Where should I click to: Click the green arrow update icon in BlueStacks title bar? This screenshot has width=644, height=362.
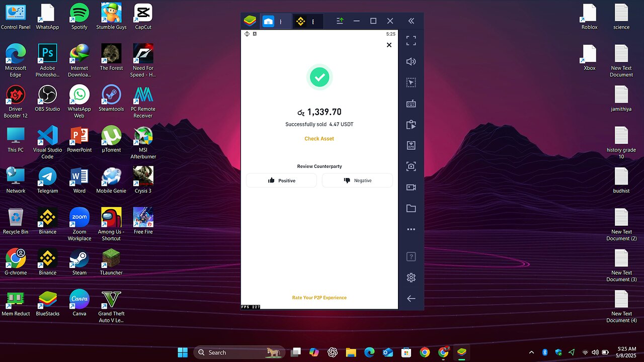(x=340, y=21)
